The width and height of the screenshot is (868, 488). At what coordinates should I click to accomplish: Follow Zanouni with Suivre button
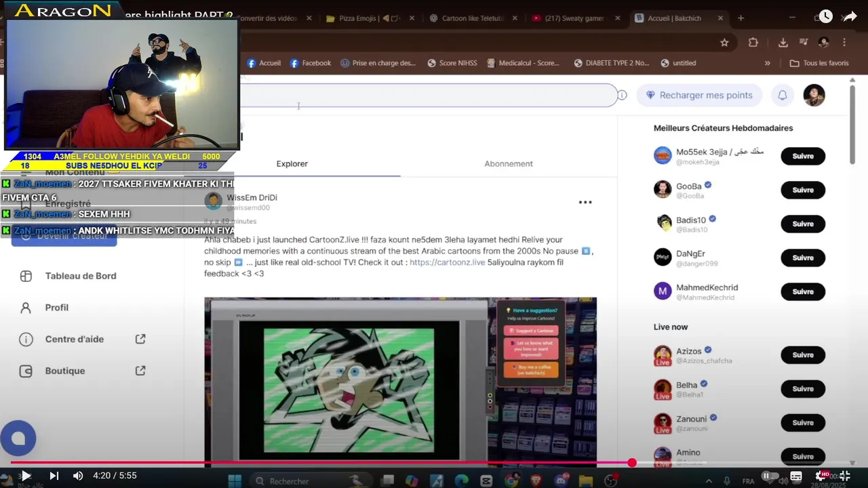coord(803,422)
